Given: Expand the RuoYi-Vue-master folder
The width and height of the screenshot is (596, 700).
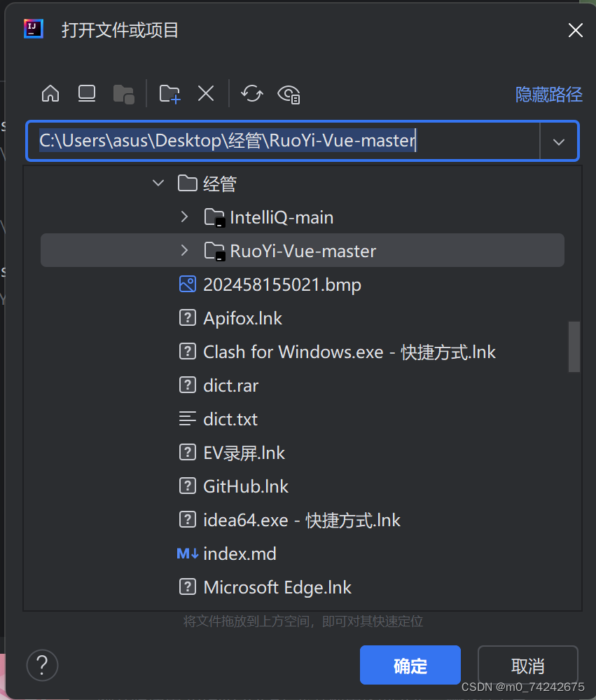Looking at the screenshot, I should (x=185, y=250).
